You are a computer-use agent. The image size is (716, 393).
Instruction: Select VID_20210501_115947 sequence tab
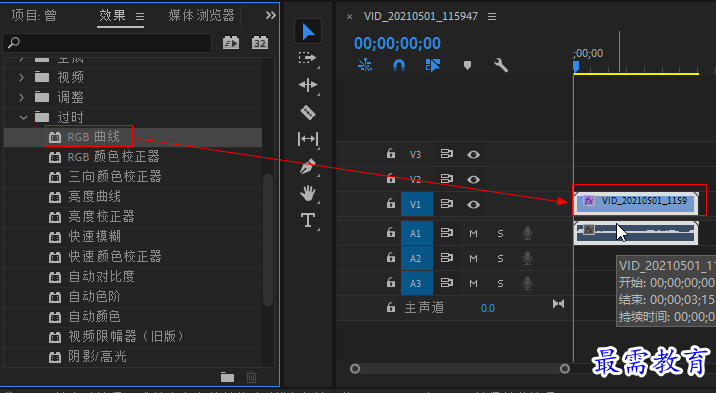[x=421, y=16]
